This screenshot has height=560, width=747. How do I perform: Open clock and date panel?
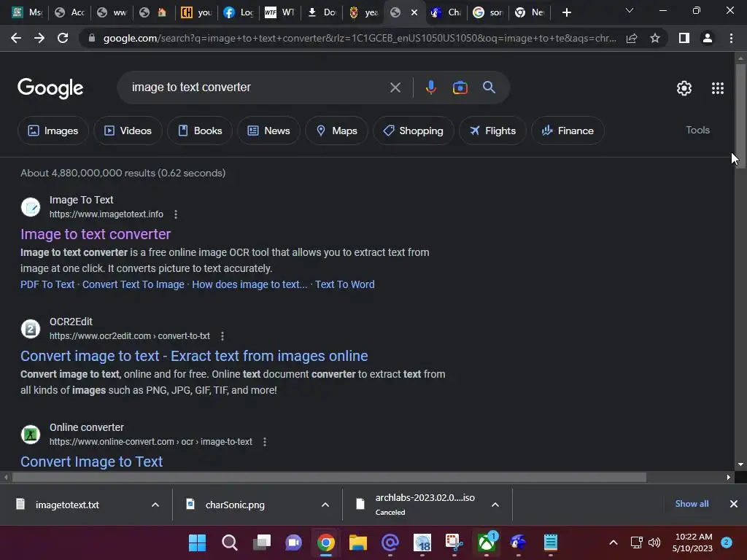point(693,542)
